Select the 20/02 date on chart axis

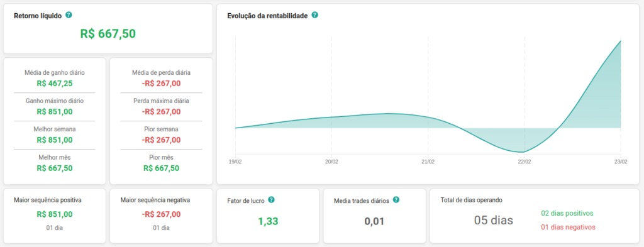pyautogui.click(x=331, y=162)
